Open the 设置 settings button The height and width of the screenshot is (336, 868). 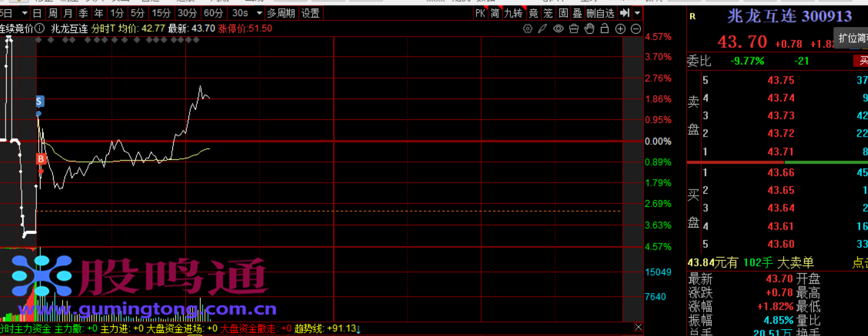coord(310,13)
